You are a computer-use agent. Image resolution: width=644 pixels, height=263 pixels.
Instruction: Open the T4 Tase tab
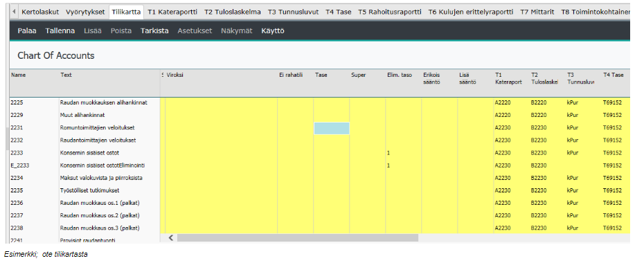tap(339, 12)
